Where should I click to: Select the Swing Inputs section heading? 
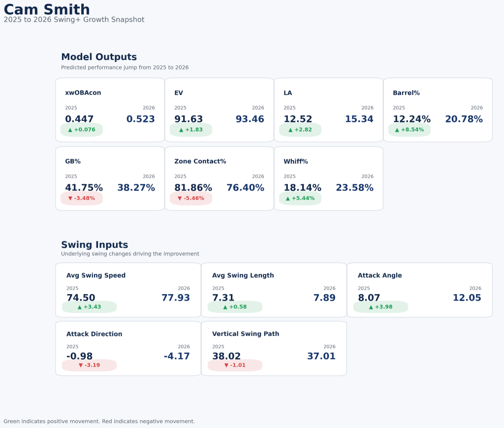pyautogui.click(x=94, y=245)
